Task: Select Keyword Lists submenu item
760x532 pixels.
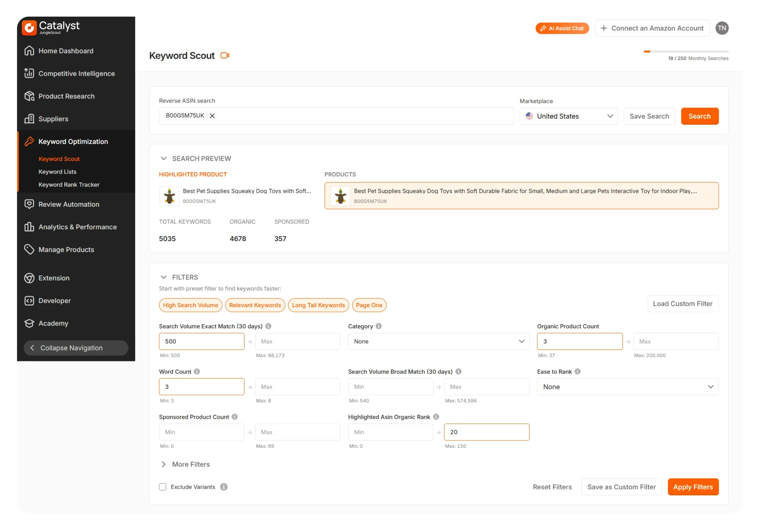Action: point(58,172)
